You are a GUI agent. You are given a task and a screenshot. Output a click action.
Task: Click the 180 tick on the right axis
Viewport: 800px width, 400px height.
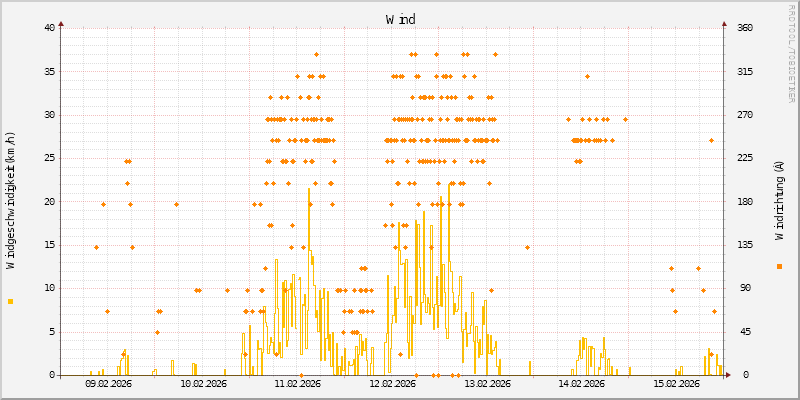click(745, 201)
